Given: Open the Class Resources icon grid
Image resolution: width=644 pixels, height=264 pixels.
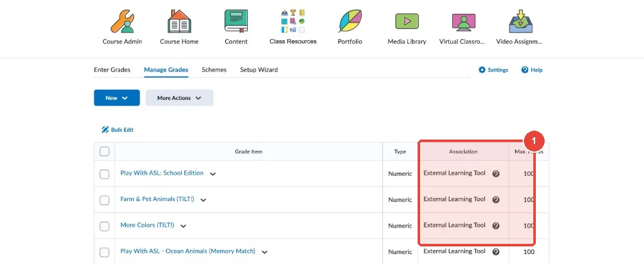Looking at the screenshot, I should (293, 21).
